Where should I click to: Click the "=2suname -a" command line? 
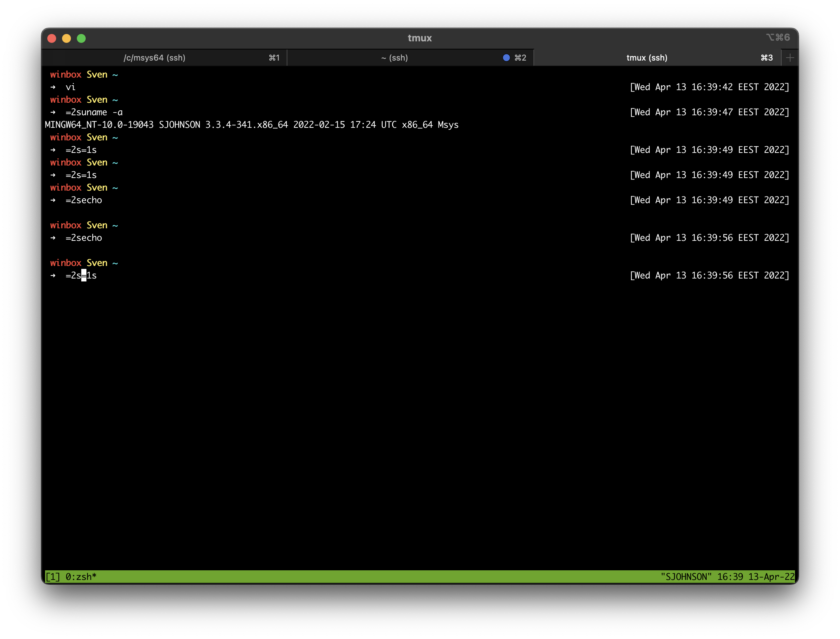coord(94,112)
